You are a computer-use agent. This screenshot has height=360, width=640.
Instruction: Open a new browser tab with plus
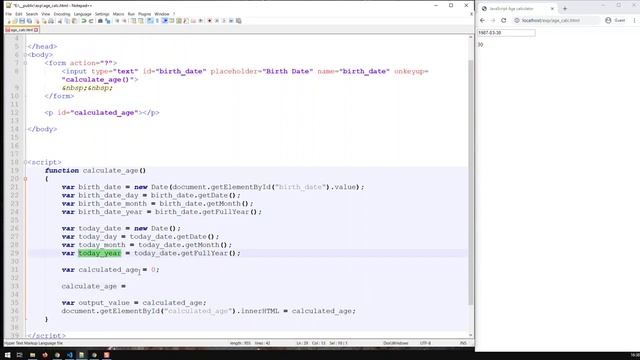(x=565, y=9)
